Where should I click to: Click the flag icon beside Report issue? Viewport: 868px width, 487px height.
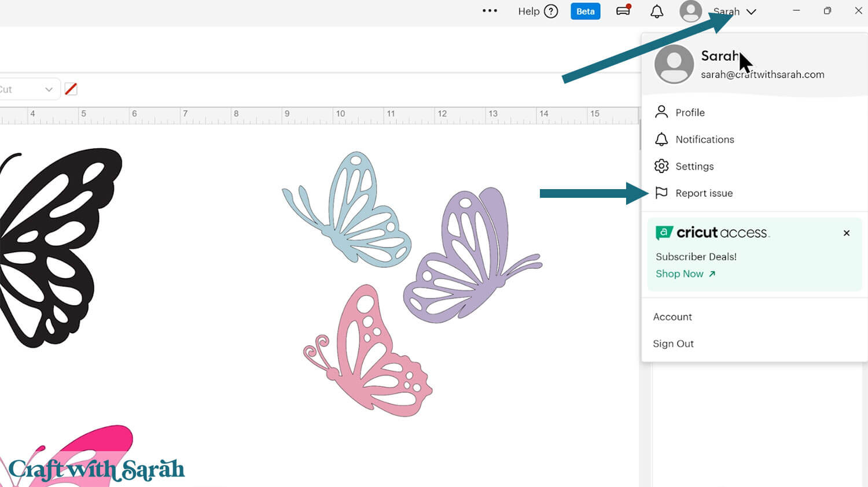pos(661,193)
